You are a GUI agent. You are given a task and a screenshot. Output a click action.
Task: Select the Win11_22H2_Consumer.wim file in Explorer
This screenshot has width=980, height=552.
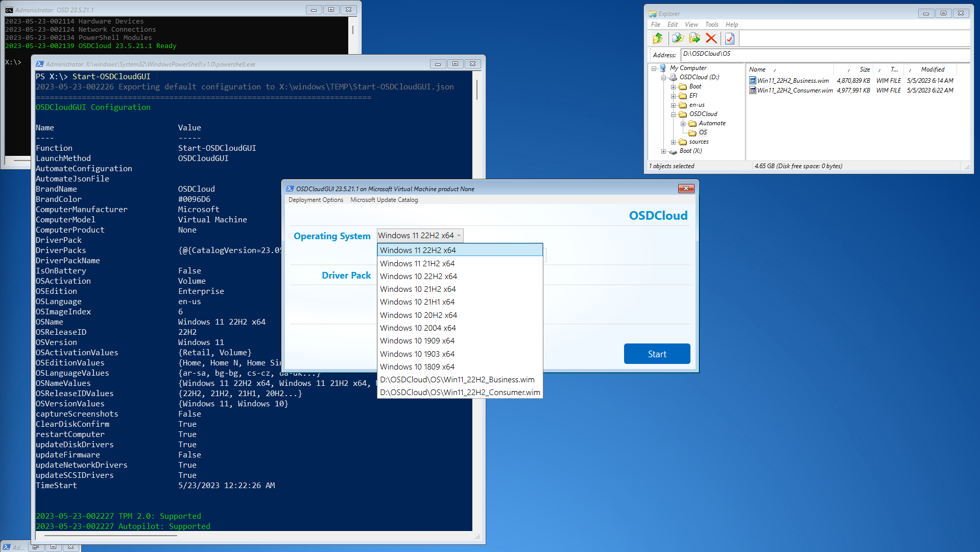[795, 90]
